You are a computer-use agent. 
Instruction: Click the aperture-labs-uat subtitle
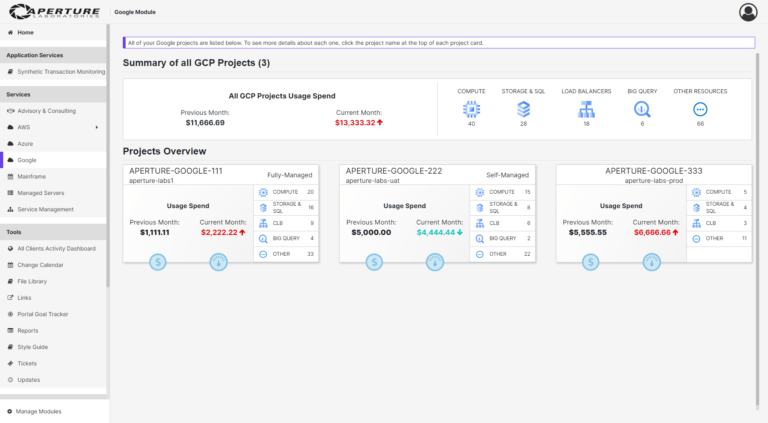pos(372,181)
